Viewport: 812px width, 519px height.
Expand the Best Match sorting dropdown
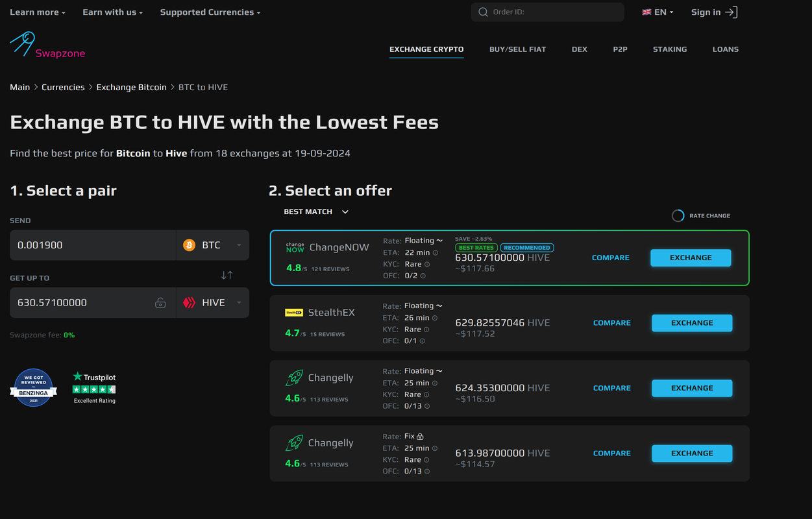tap(316, 211)
